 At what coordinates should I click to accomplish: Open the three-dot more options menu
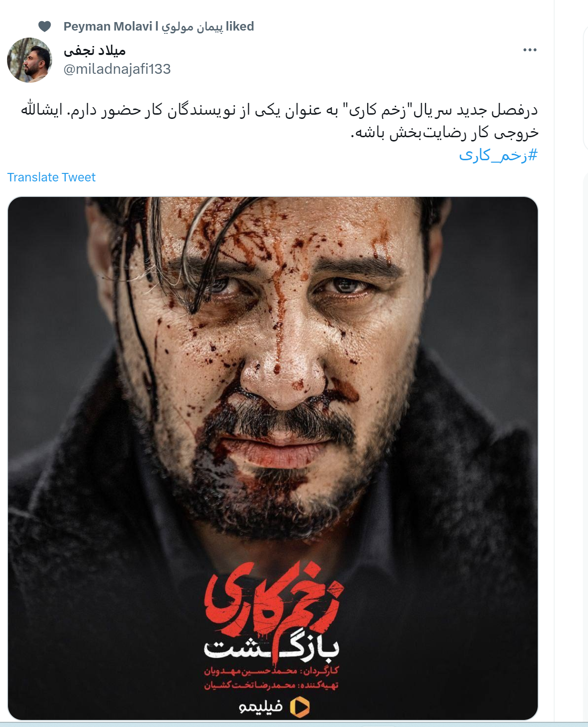pos(530,50)
